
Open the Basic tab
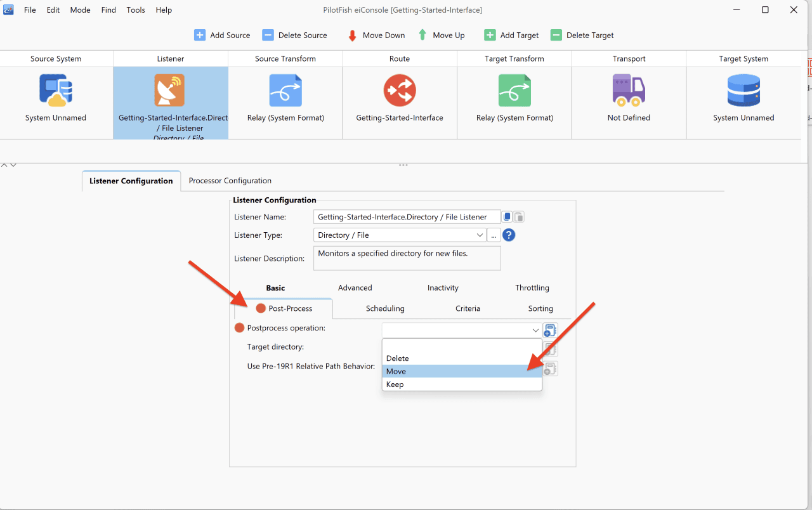275,288
